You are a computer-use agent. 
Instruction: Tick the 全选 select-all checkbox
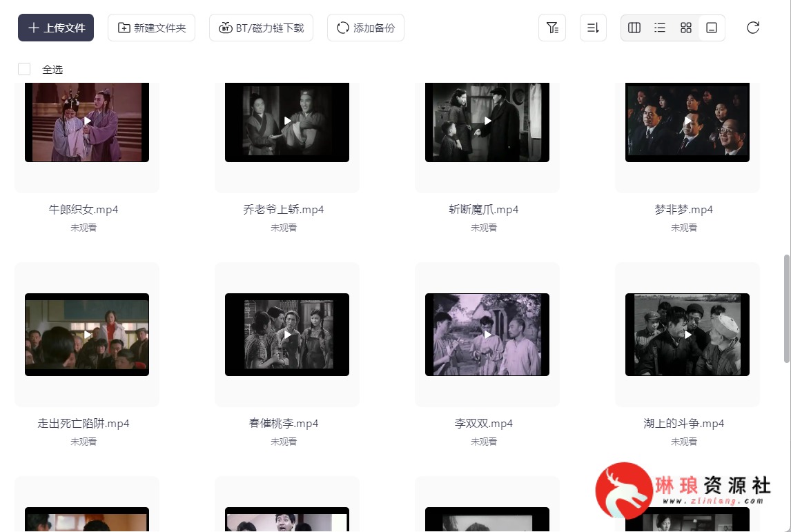[24, 69]
